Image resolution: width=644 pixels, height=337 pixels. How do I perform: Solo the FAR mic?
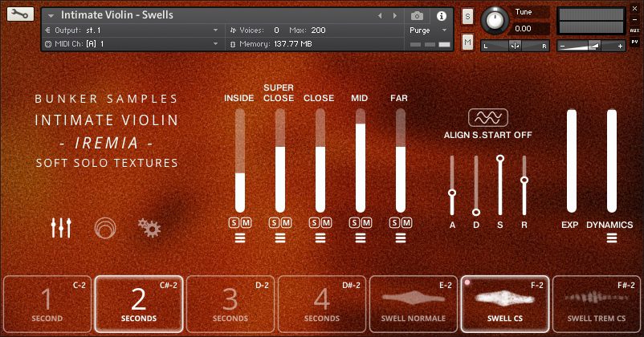394,223
